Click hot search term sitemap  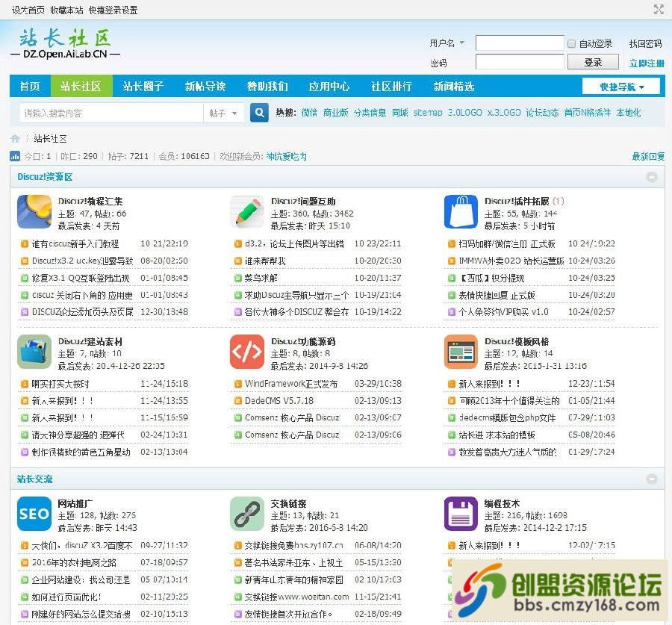[428, 112]
